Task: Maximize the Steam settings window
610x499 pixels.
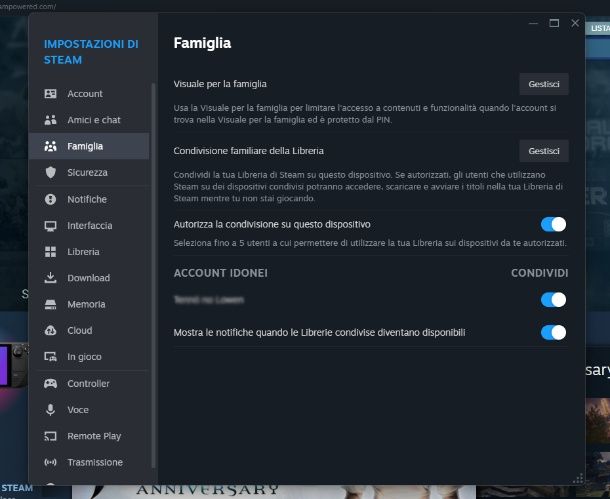Action: [x=554, y=23]
